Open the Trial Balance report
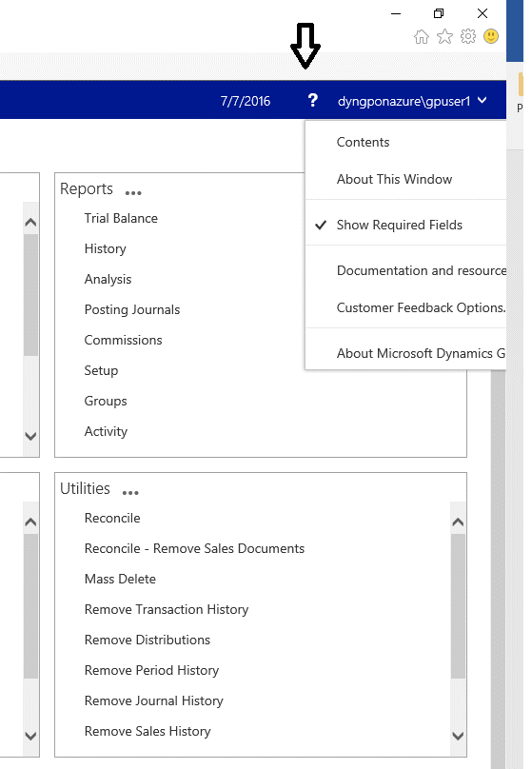 pos(121,218)
